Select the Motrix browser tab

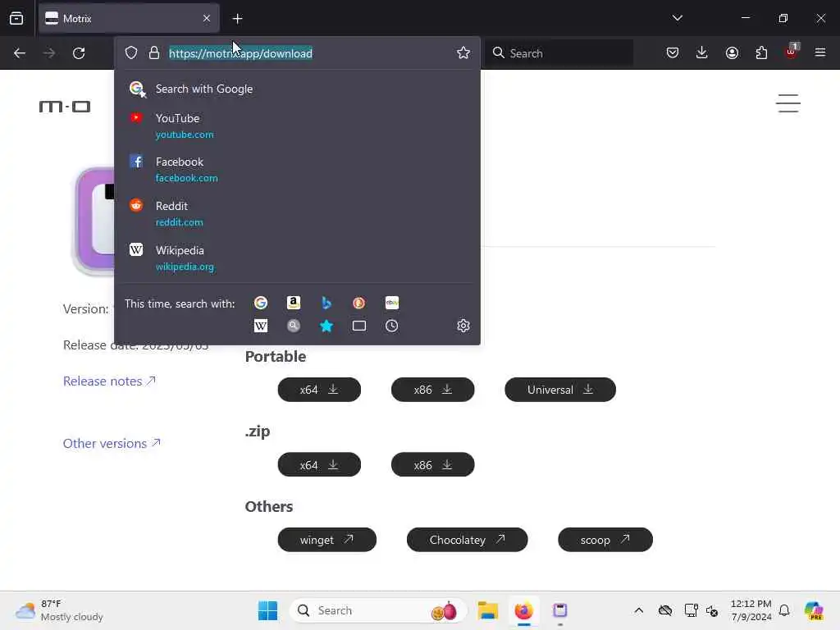129,18
